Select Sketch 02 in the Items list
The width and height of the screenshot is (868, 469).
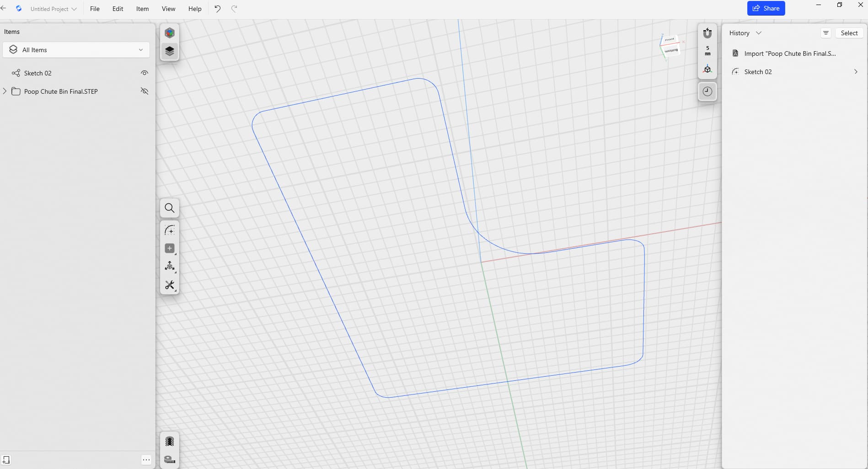click(x=38, y=73)
